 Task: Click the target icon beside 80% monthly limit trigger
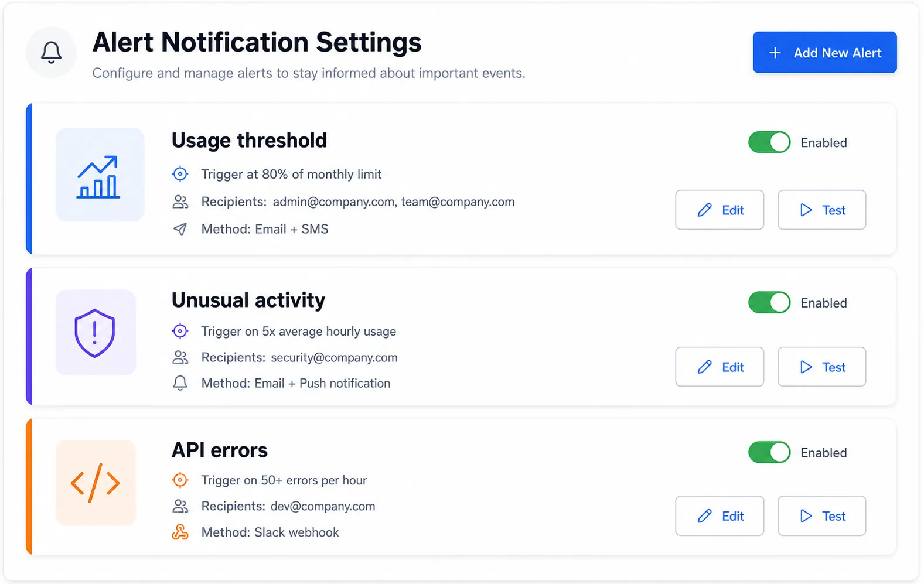pyautogui.click(x=180, y=174)
